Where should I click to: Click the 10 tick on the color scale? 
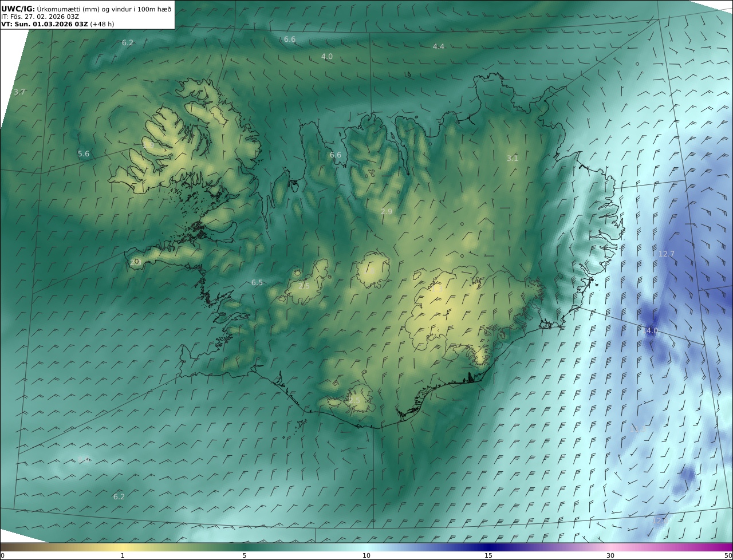click(x=366, y=555)
